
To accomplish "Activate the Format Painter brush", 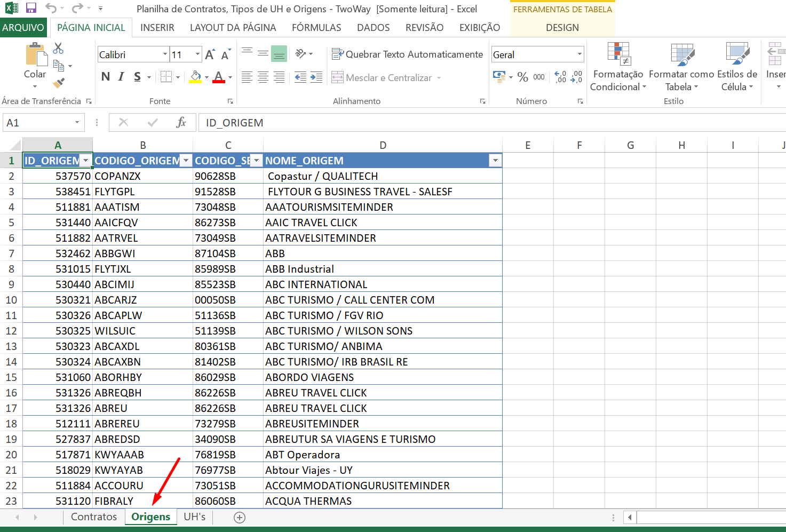I will click(59, 83).
